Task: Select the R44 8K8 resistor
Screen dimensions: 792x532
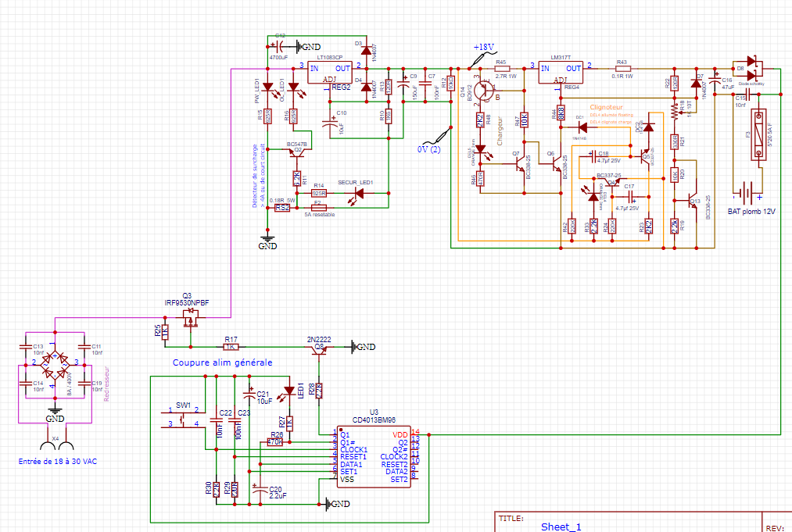Action: pos(561,113)
